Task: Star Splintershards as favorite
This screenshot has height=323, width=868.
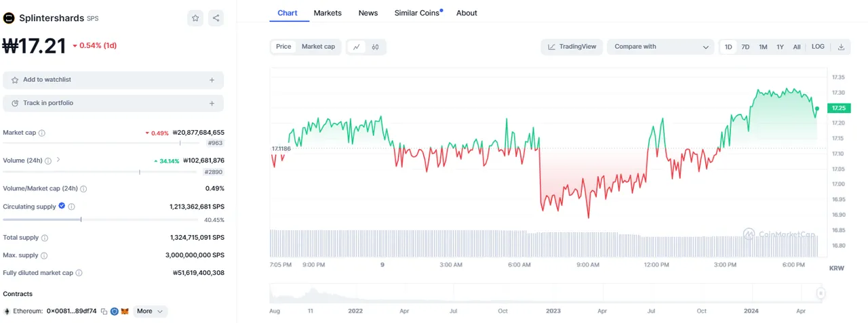Action: 195,18
